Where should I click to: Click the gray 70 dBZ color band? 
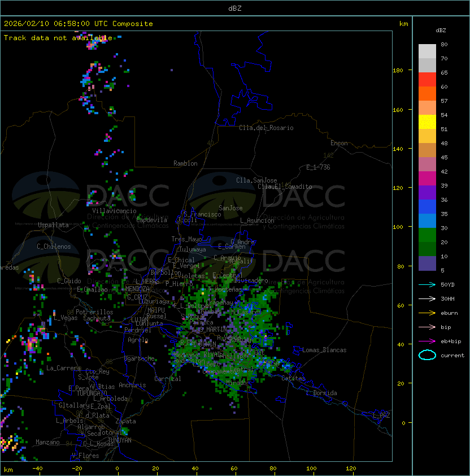coord(427,65)
